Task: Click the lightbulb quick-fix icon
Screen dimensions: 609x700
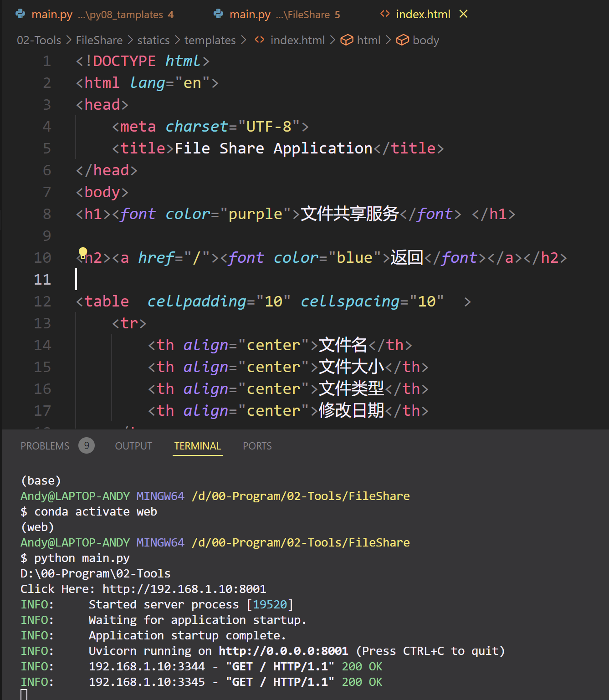Action: click(82, 253)
